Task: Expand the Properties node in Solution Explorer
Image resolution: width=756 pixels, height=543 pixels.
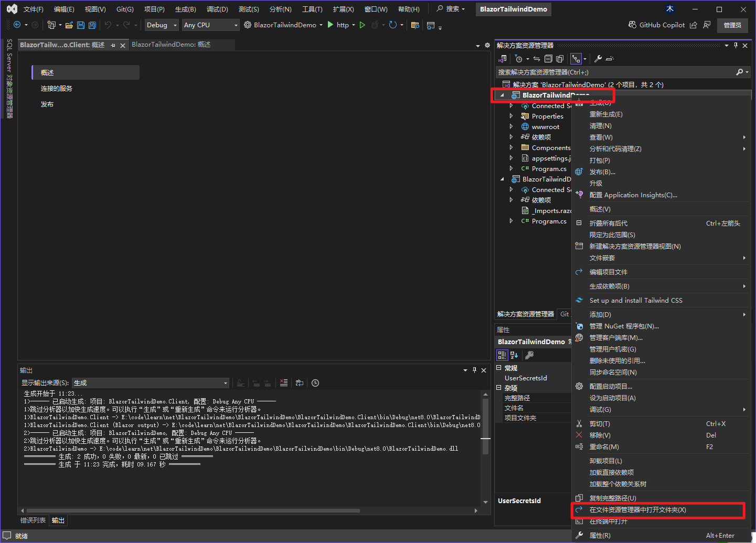Action: [x=511, y=116]
